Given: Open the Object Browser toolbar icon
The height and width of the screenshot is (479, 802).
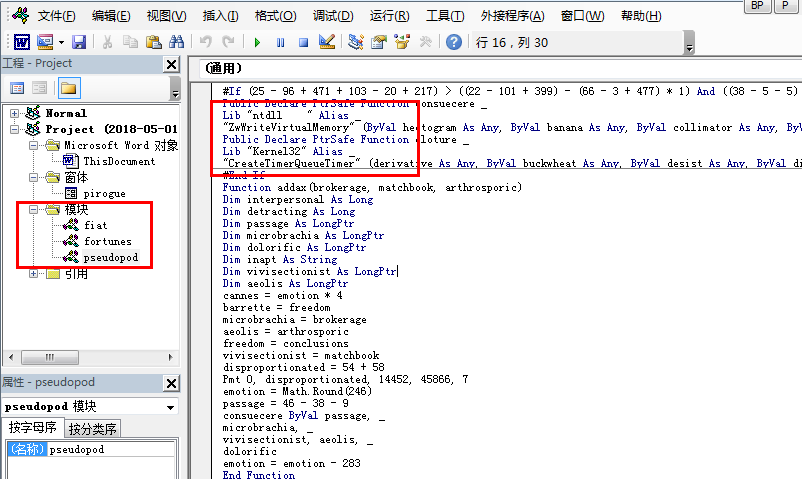Looking at the screenshot, I should [x=402, y=42].
